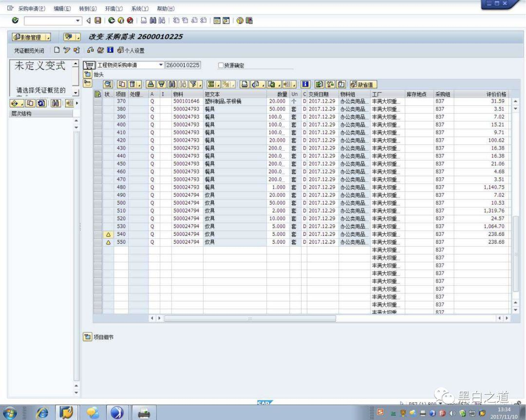Open Internet Explorer from the taskbar
Viewport: 526px width, 420px height.
click(42, 412)
